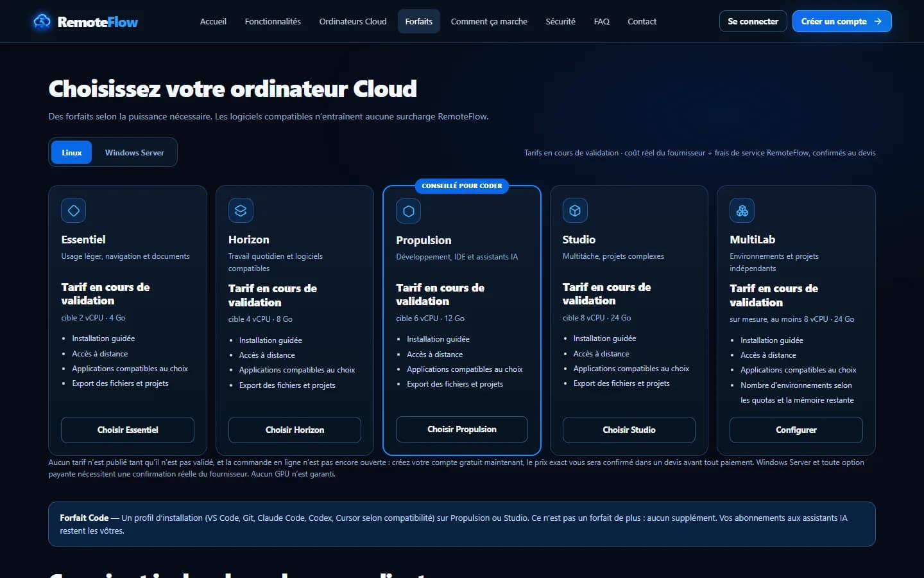The height and width of the screenshot is (578, 924).
Task: Open the Accueil menu item
Action: [x=213, y=21]
